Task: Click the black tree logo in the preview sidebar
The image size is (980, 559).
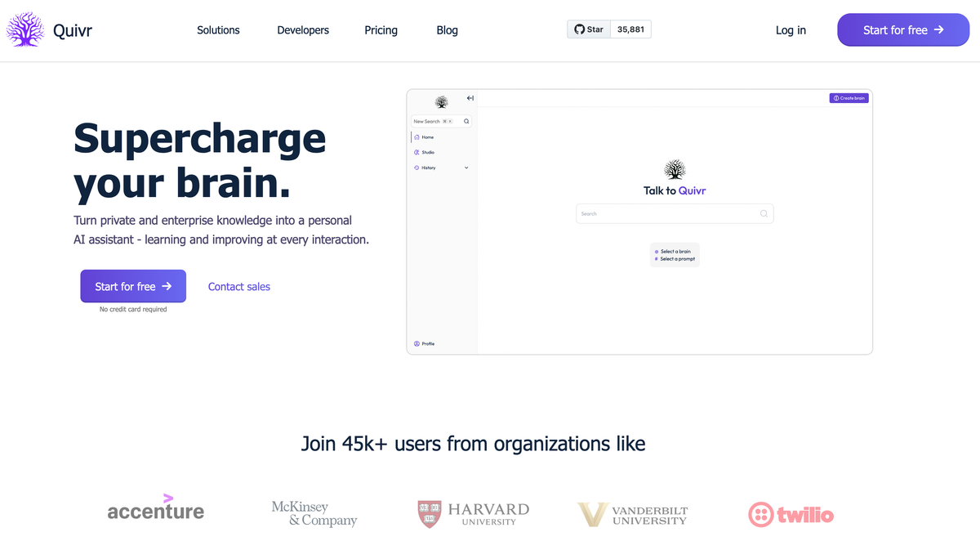Action: coord(442,102)
